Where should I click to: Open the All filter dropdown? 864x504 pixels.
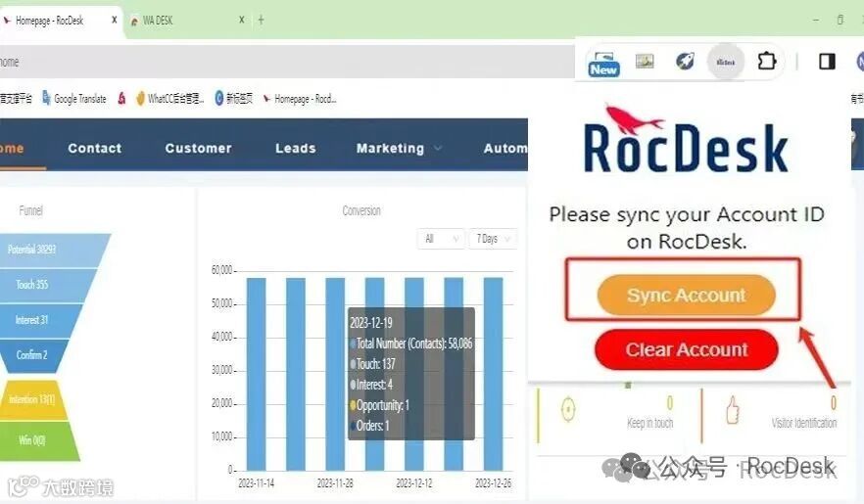[441, 239]
